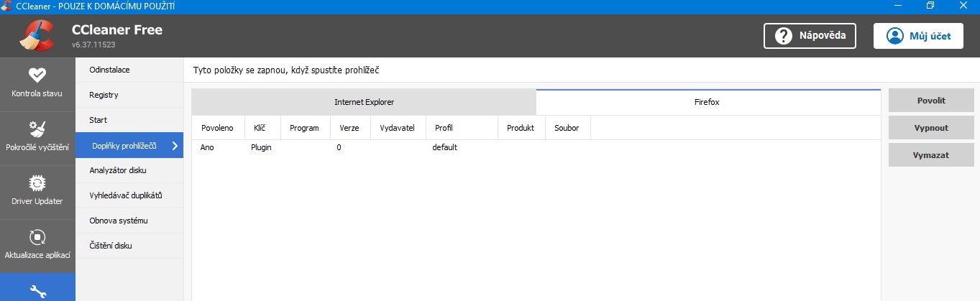Image resolution: width=980 pixels, height=301 pixels.
Task: Open Obnova systému tool
Action: point(129,221)
